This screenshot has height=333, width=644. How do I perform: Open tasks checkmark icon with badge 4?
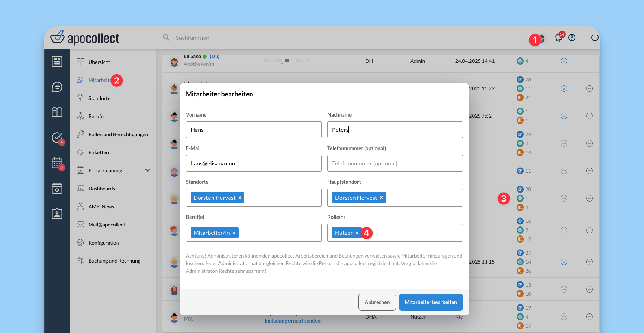pos(57,138)
